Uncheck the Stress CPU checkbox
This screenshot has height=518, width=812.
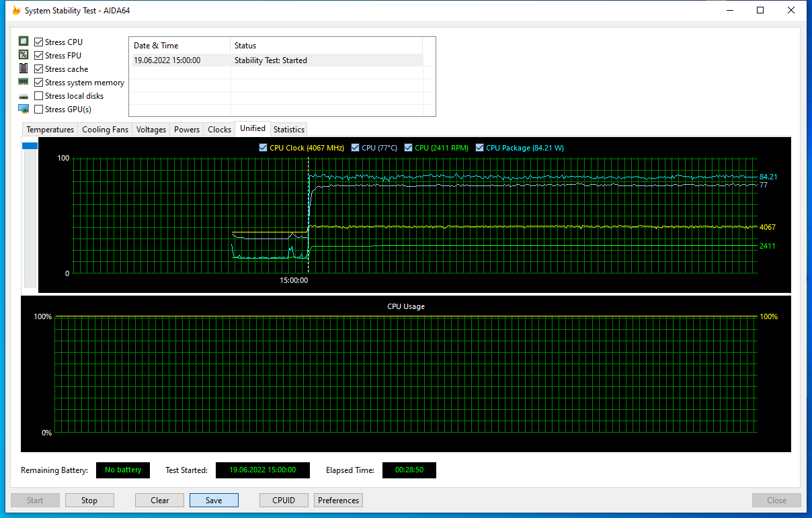coord(39,42)
